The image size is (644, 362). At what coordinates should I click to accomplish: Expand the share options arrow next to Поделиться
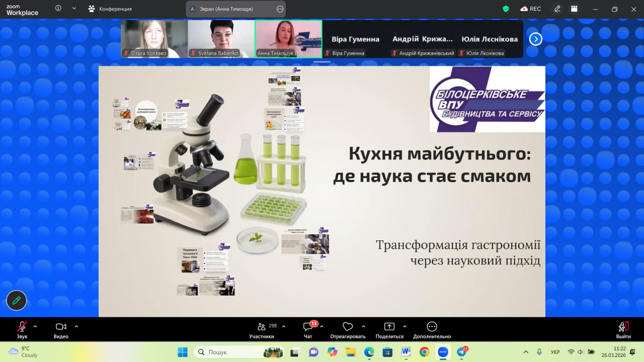405,326
